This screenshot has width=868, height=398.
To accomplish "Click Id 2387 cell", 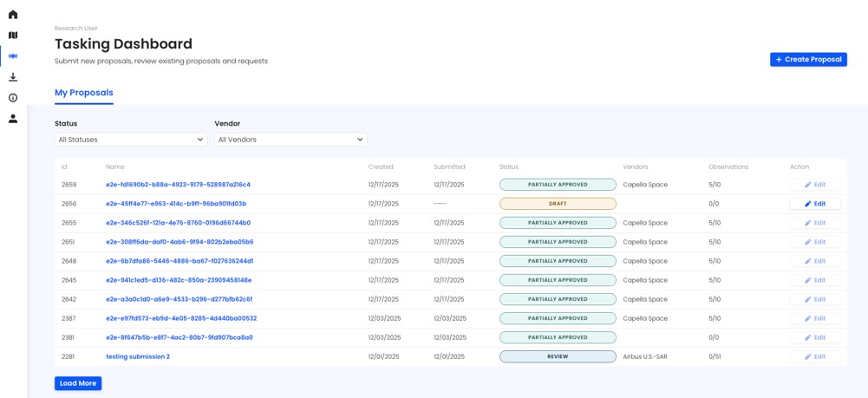I will (x=69, y=318).
